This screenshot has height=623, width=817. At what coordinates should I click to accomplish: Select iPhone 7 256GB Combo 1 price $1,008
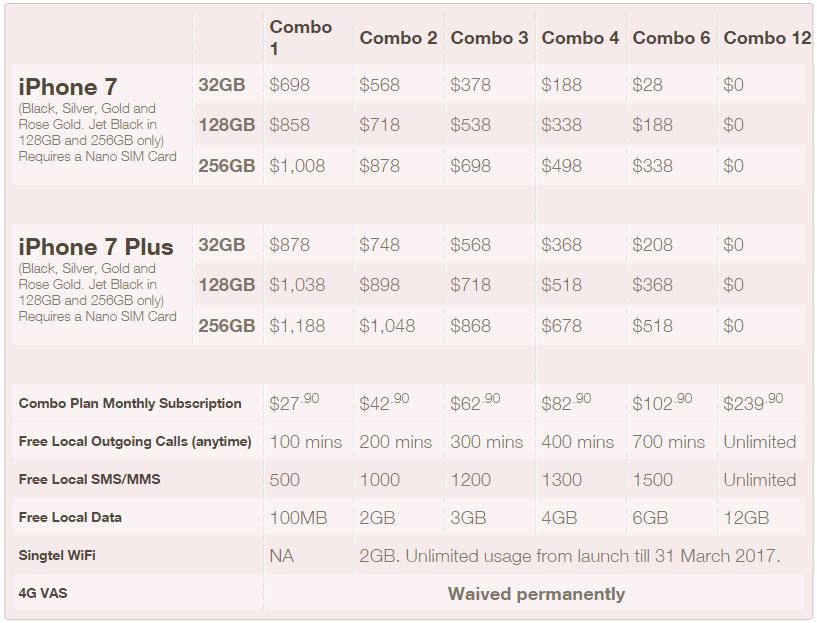click(297, 166)
